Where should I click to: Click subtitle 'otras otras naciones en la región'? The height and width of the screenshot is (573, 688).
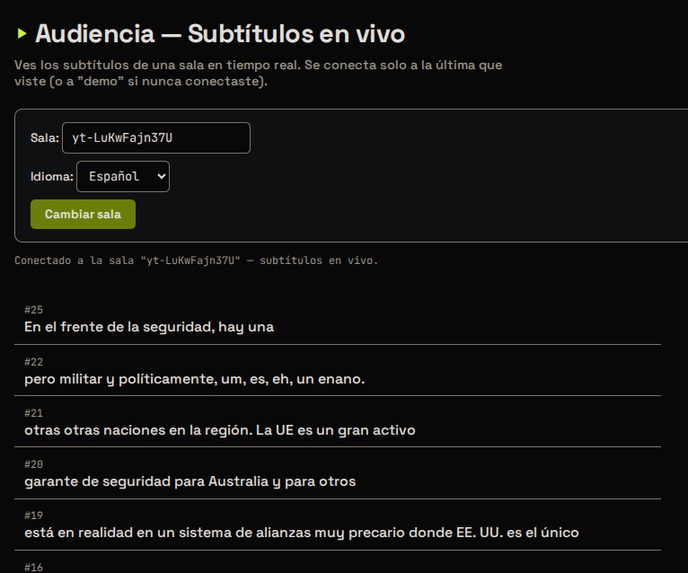coord(220,430)
